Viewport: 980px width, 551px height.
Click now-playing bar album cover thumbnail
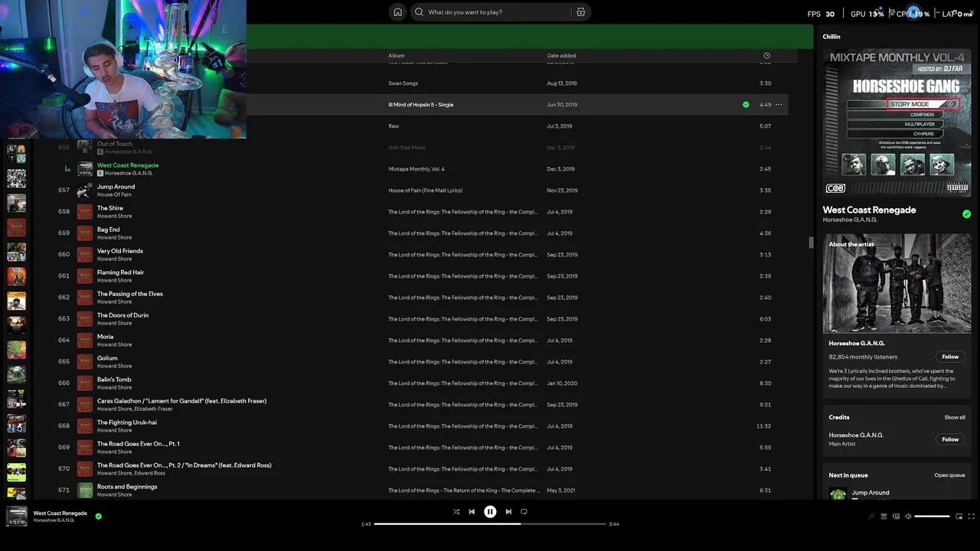[17, 517]
